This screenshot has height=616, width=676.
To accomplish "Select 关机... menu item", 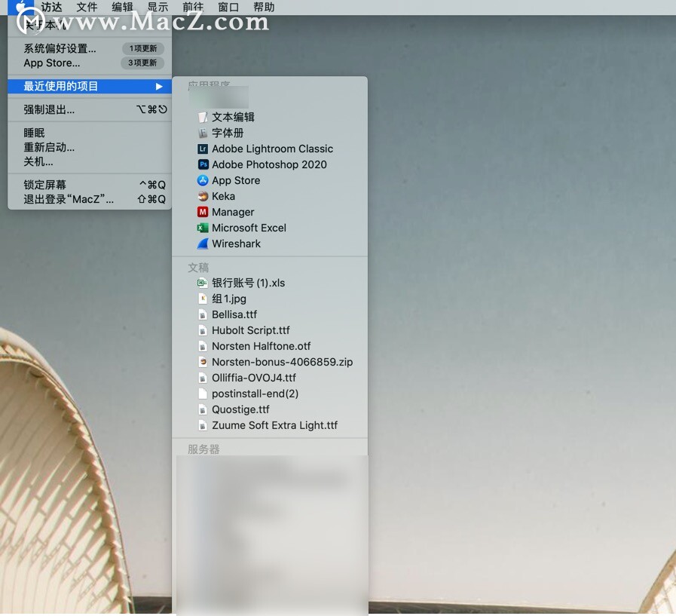I will [90, 162].
